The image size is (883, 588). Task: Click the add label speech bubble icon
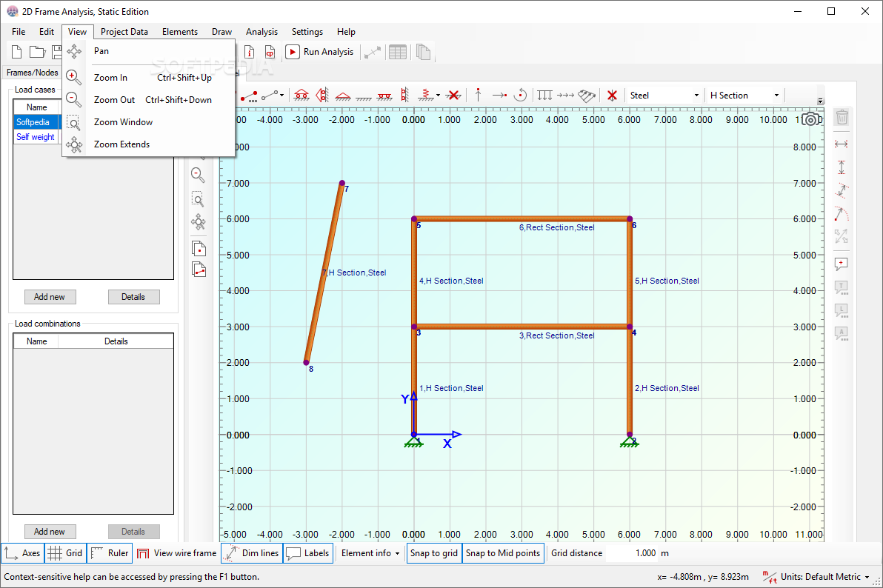pos(842,264)
